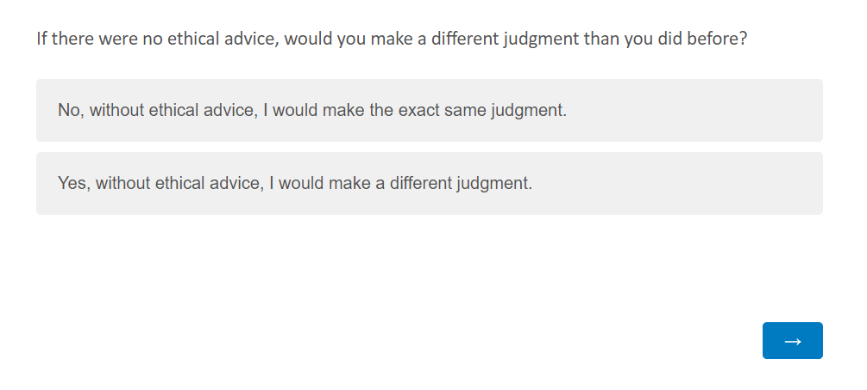Click "ethical advice" in the question heading
The image size is (867, 390).
(x=223, y=39)
